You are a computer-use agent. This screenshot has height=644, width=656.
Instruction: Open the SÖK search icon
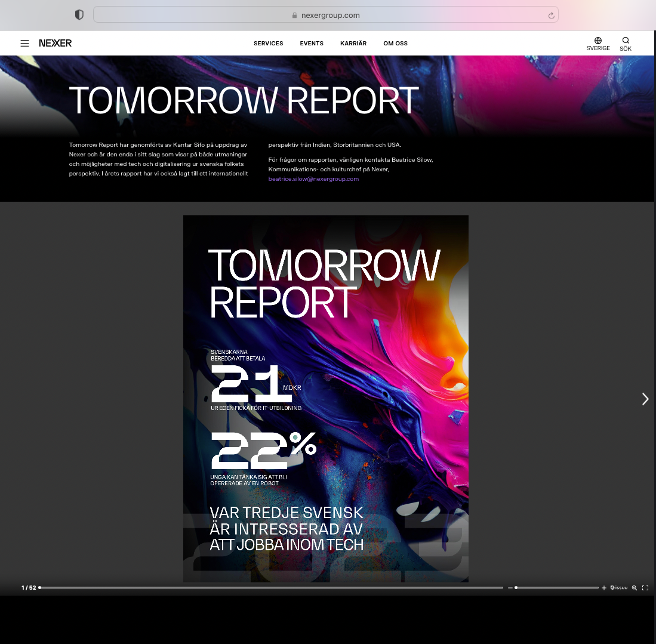tap(626, 44)
